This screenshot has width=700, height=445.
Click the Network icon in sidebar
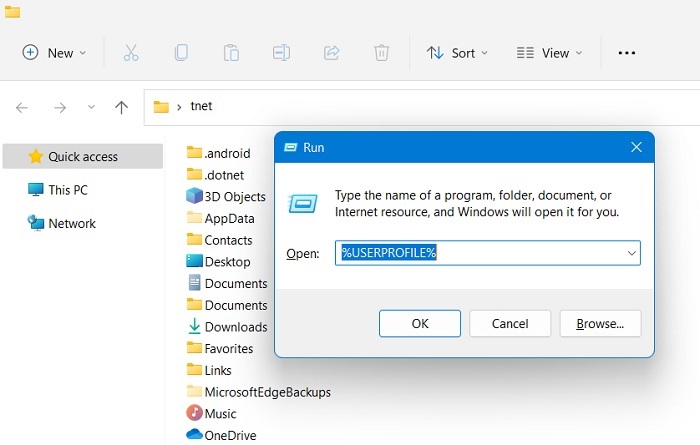click(36, 223)
